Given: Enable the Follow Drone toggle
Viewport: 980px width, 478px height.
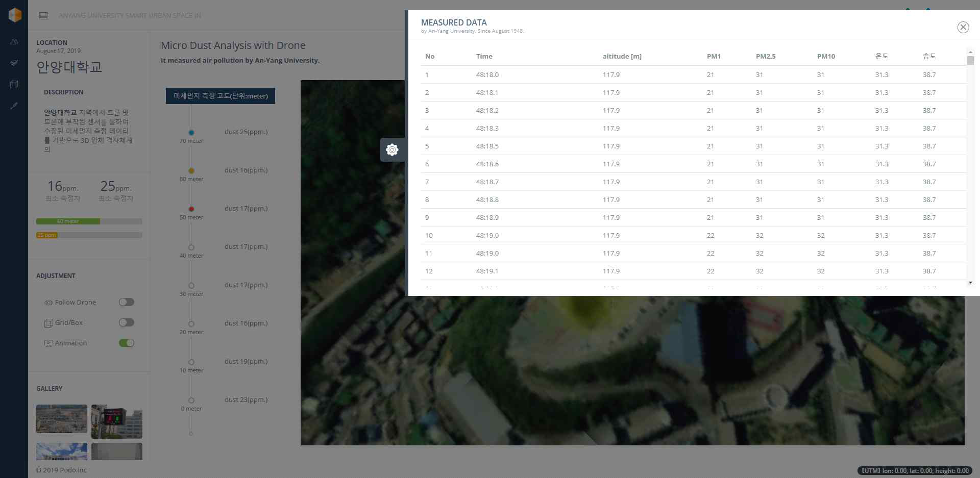Looking at the screenshot, I should tap(127, 302).
